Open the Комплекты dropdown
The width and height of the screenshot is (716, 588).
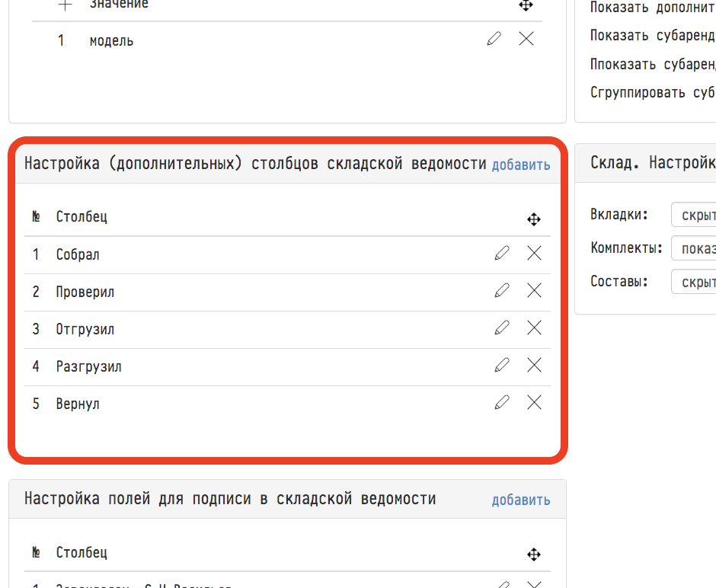[693, 248]
